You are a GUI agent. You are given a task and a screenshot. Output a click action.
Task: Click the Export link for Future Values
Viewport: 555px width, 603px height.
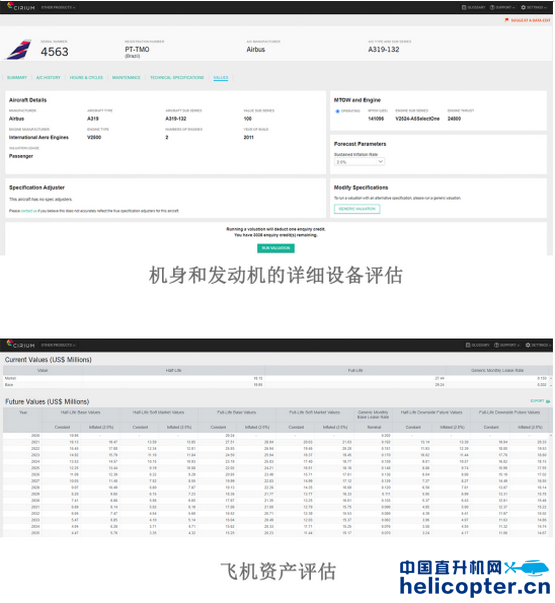tap(537, 401)
